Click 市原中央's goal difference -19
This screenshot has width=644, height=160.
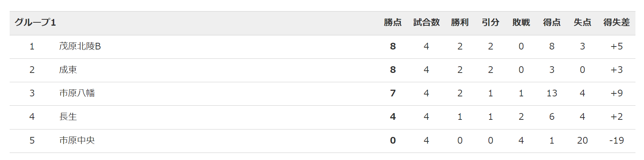pyautogui.click(x=617, y=140)
